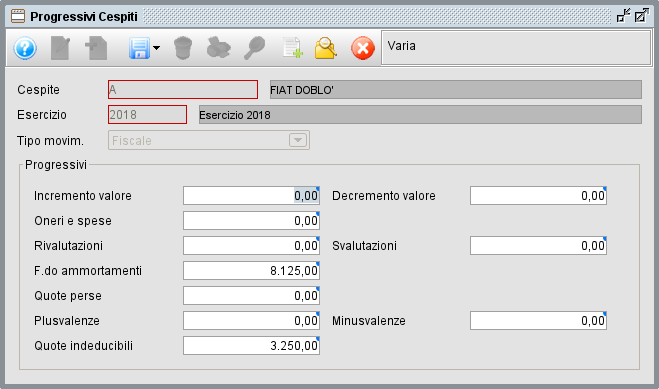Viewport: 659px width, 389px height.
Task: Click the minimize-to-icon title bar button
Action: click(624, 16)
